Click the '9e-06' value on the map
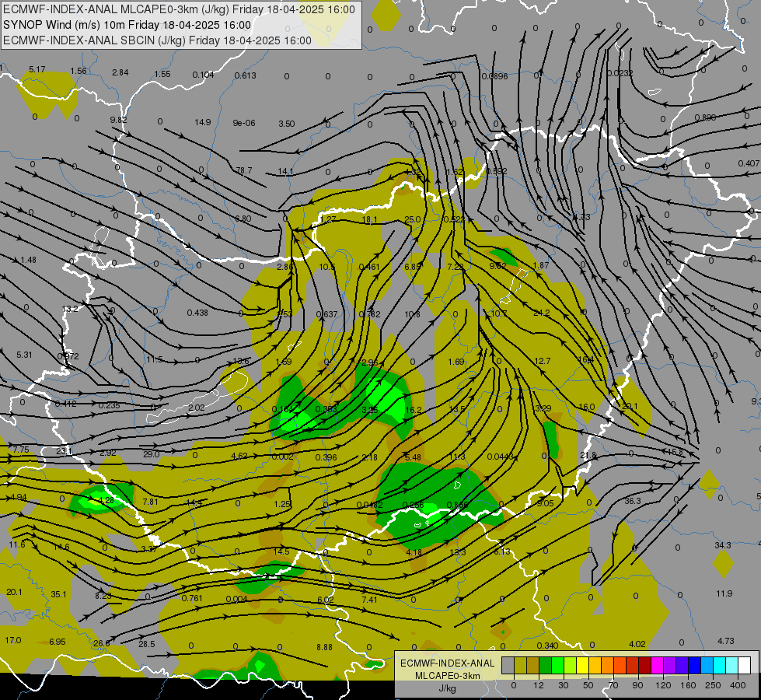 244,123
